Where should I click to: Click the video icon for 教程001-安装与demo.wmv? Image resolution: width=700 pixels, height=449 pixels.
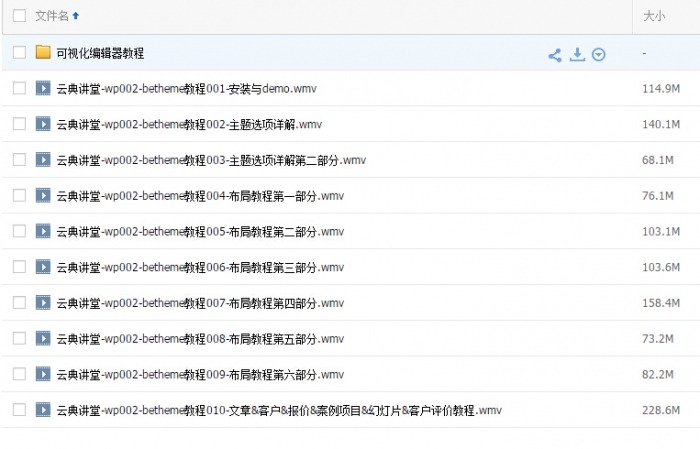[x=43, y=88]
